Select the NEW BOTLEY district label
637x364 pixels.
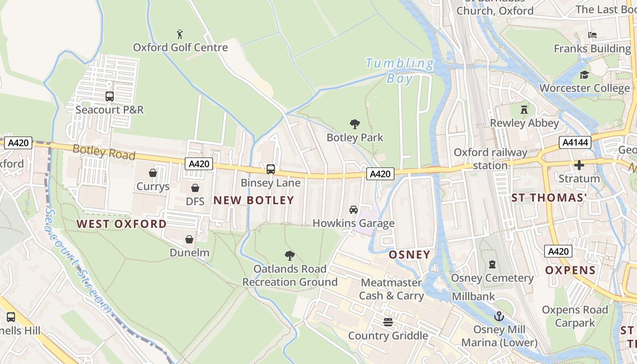(x=254, y=200)
